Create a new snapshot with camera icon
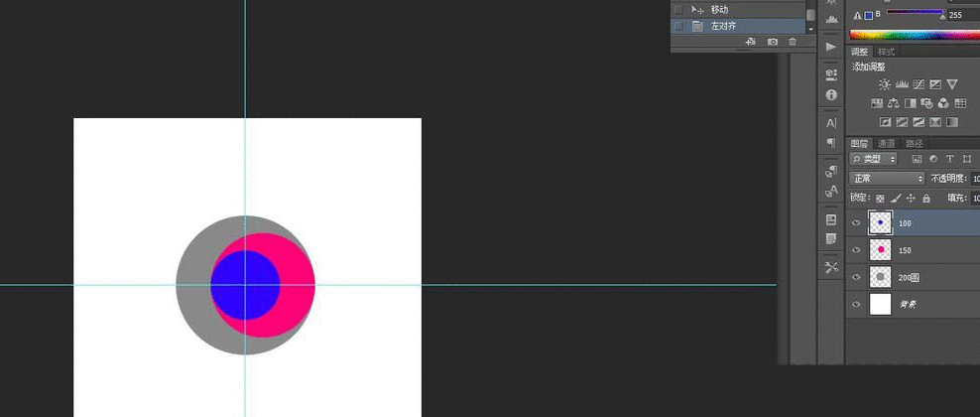Screen dimensions: 980x417 tap(772, 42)
